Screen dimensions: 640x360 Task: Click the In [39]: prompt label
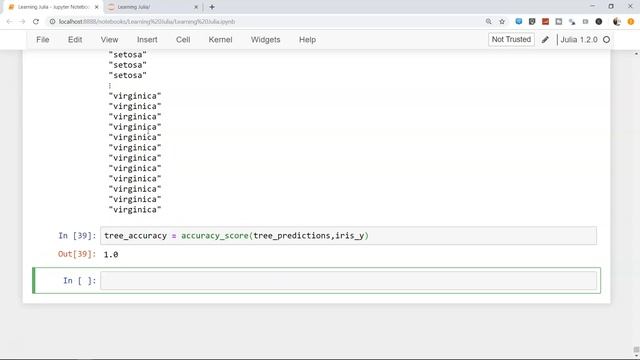tap(77, 236)
